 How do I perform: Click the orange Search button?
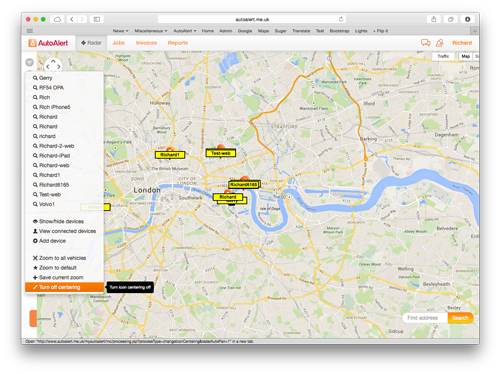click(460, 318)
